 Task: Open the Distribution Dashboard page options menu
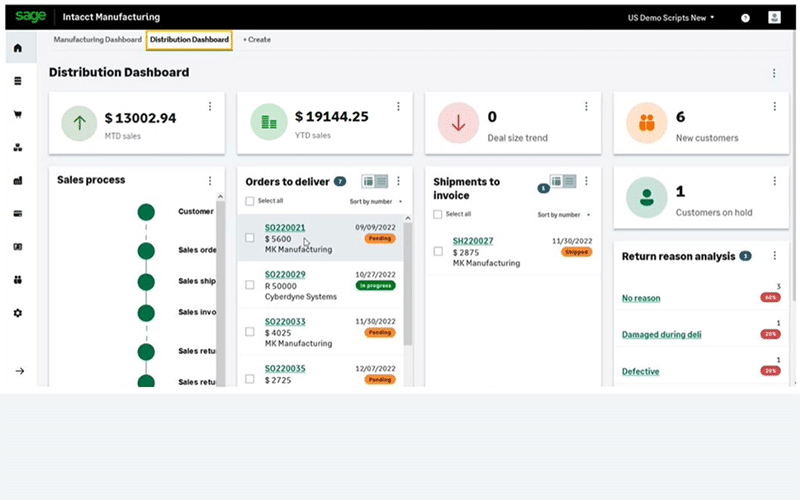pyautogui.click(x=774, y=73)
